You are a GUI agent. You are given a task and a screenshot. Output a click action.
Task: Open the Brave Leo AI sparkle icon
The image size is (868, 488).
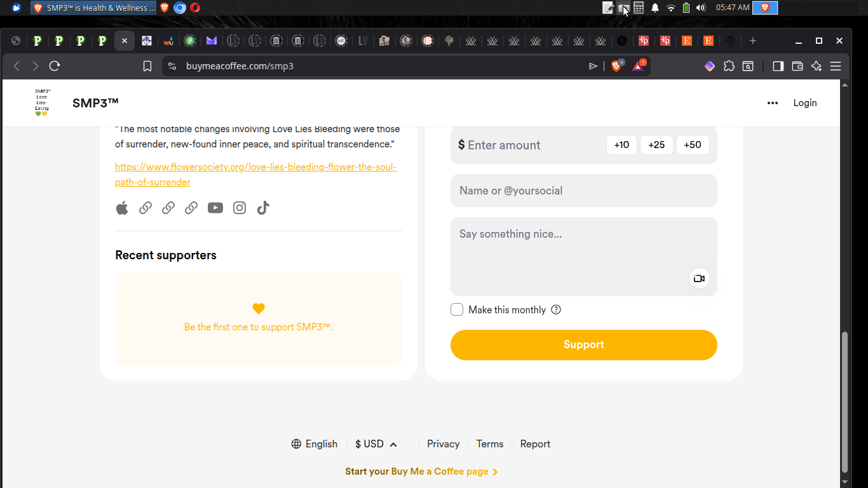click(817, 66)
